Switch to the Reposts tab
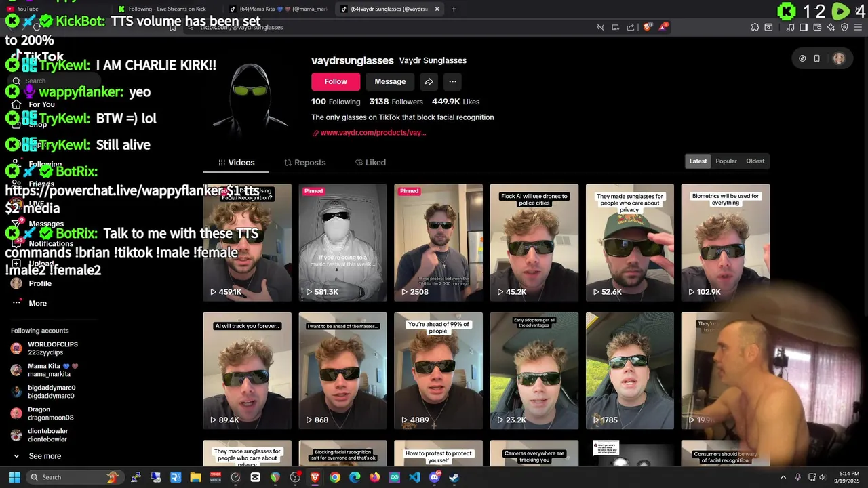868x488 pixels. point(304,163)
